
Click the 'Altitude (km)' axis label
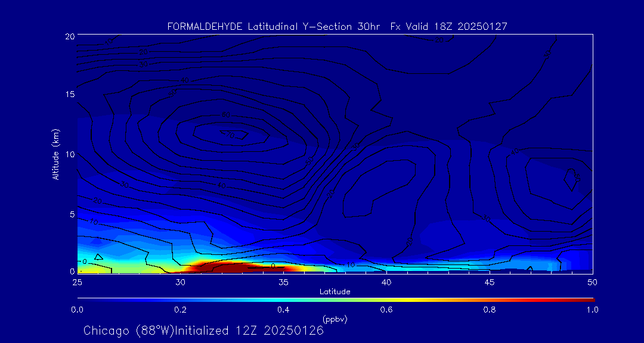tap(55, 154)
